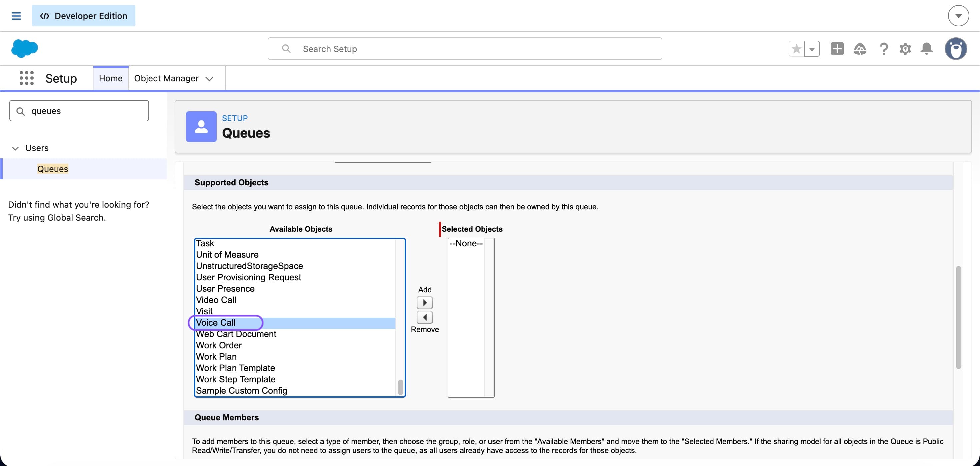Screen dimensions: 980x466
Task: Select Web Cart Document option
Action: pos(295,334)
